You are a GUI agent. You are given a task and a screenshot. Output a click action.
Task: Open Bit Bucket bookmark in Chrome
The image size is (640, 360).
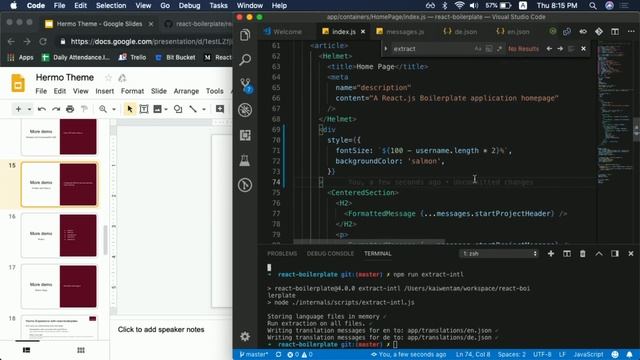tap(176, 58)
